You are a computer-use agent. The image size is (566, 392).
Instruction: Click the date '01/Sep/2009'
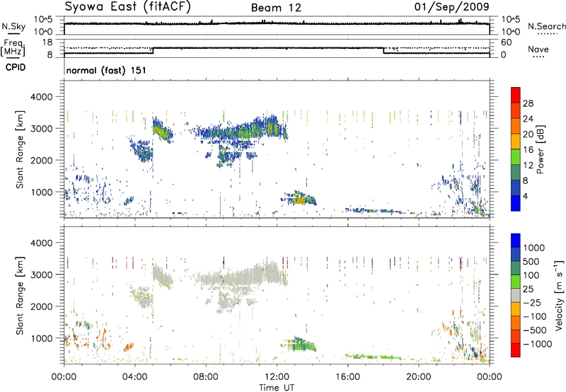(451, 6)
